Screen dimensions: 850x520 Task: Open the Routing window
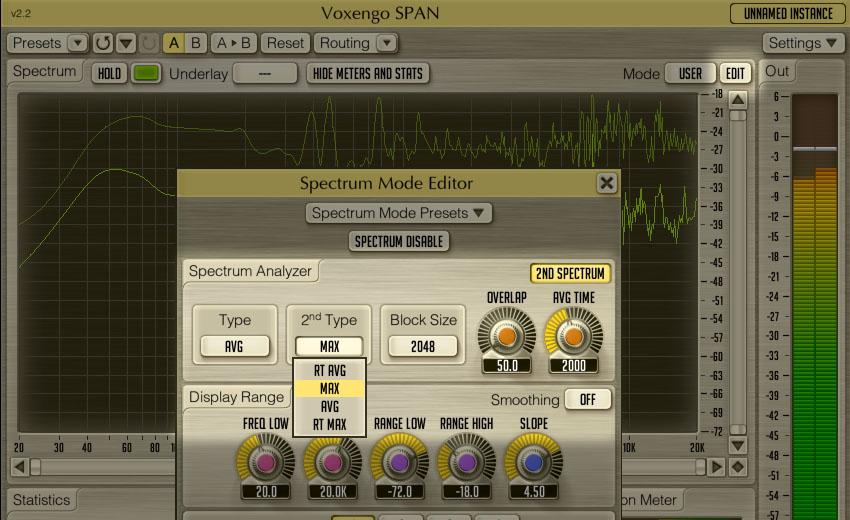point(345,43)
